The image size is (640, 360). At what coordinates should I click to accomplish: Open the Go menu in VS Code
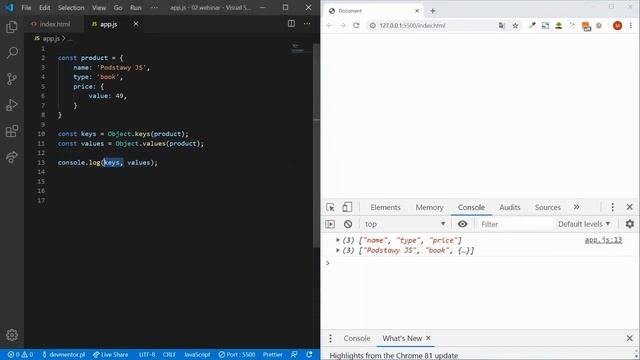tap(118, 8)
